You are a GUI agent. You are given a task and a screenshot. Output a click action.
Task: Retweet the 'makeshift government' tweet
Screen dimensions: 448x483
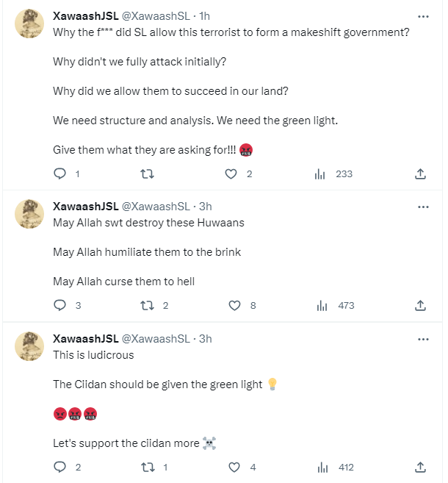[147, 174]
